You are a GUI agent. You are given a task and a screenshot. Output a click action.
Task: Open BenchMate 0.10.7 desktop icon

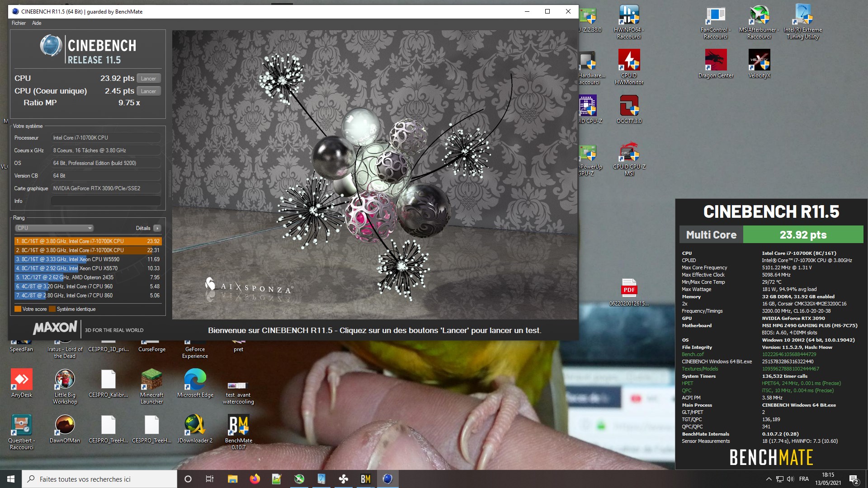pyautogui.click(x=238, y=432)
